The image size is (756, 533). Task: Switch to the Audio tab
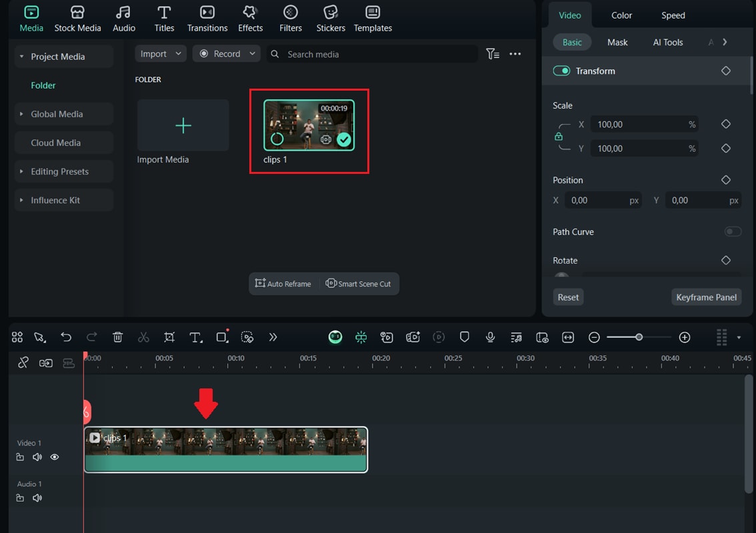tap(124, 19)
